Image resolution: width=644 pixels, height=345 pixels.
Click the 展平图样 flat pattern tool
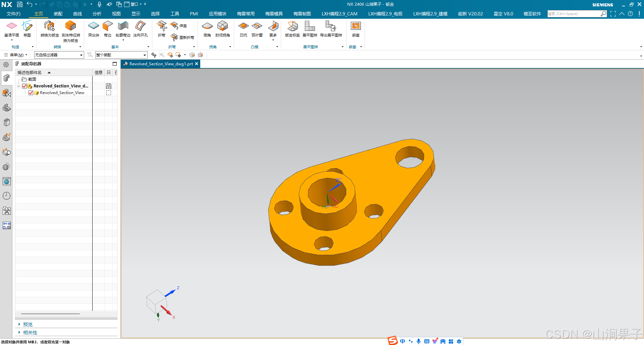pyautogui.click(x=310, y=29)
